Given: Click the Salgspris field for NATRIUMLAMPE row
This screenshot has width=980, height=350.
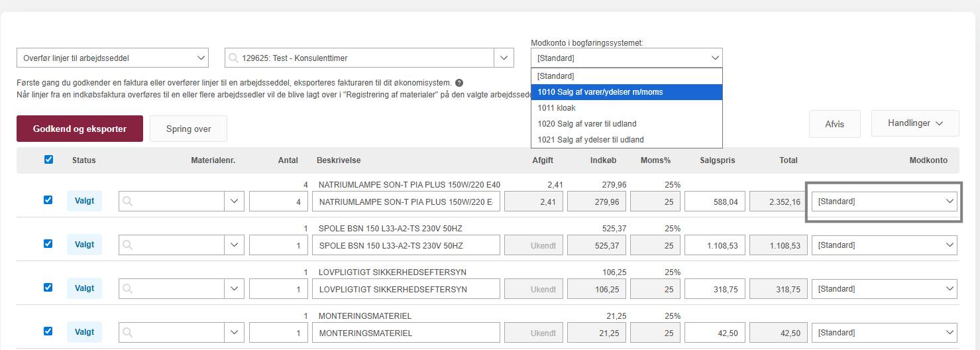Looking at the screenshot, I should click(x=714, y=202).
